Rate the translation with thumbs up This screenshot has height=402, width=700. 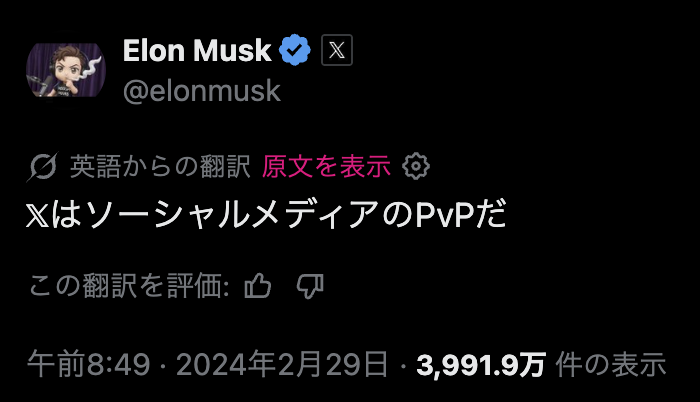(x=258, y=288)
